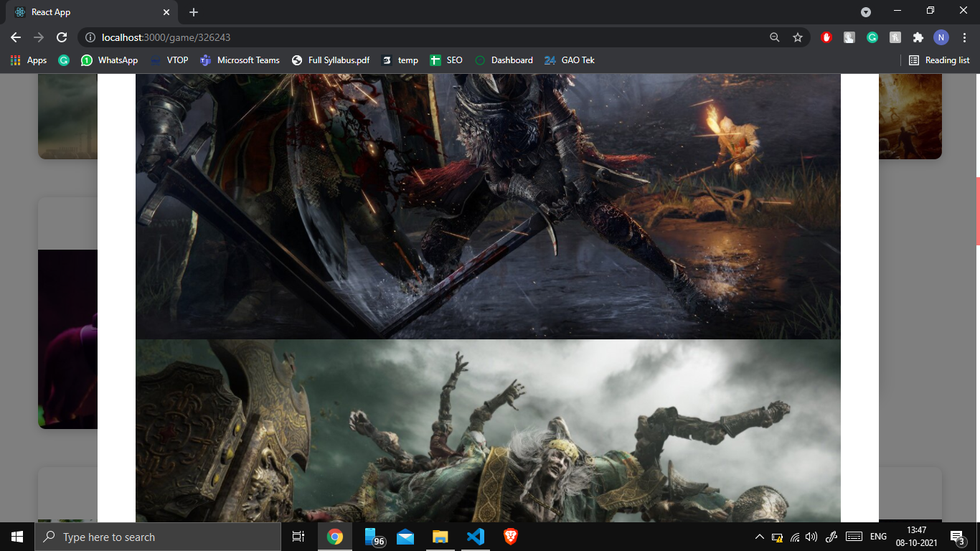The image size is (980, 551).
Task: Open Brave browser from the taskbar
Action: (511, 537)
